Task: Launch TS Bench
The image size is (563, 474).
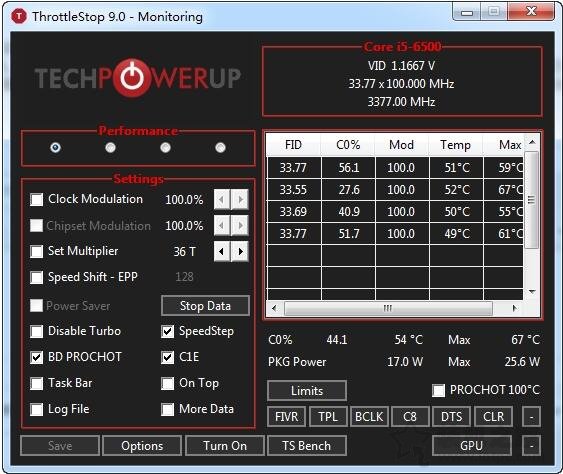Action: [x=307, y=446]
